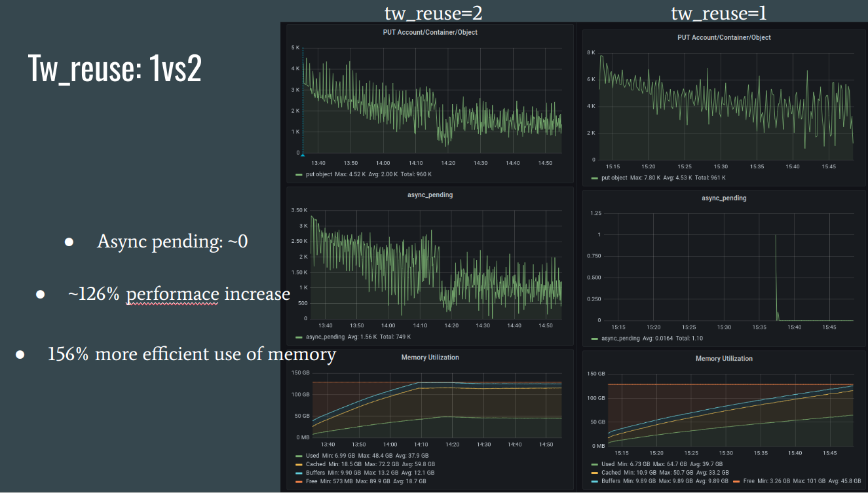868x493 pixels.
Task: Toggle the "Buffers" series with Min 9.89 GB
Action: coord(612,482)
